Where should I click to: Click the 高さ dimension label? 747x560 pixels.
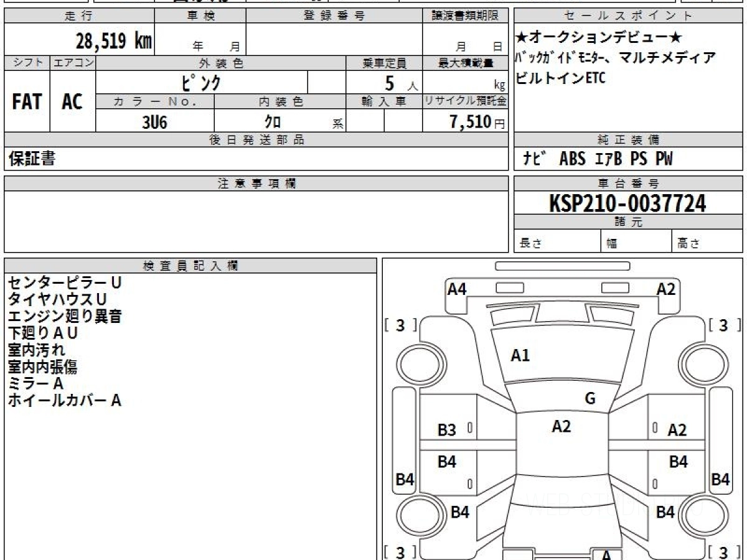click(x=688, y=245)
